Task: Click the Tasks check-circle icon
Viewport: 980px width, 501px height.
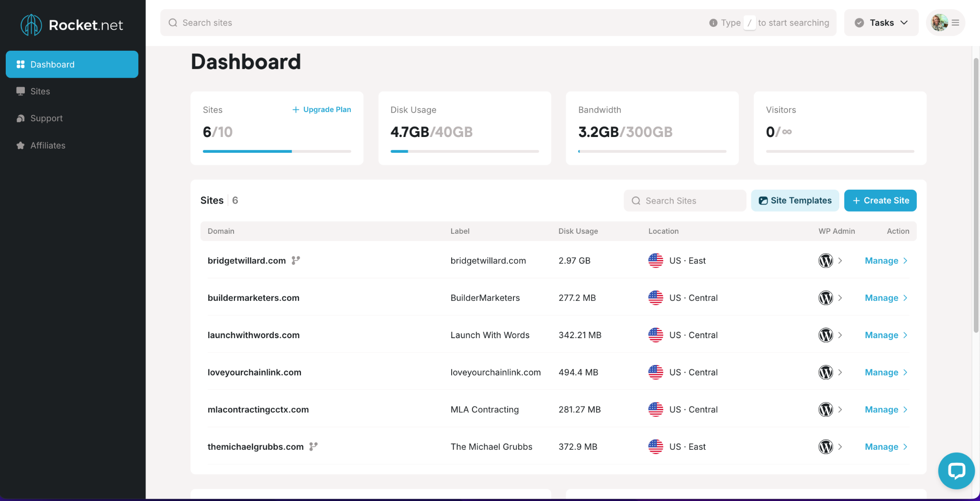Action: click(859, 23)
